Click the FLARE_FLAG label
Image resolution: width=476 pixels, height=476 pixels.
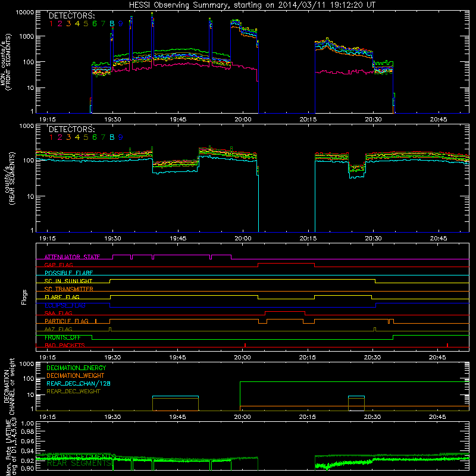point(62,297)
